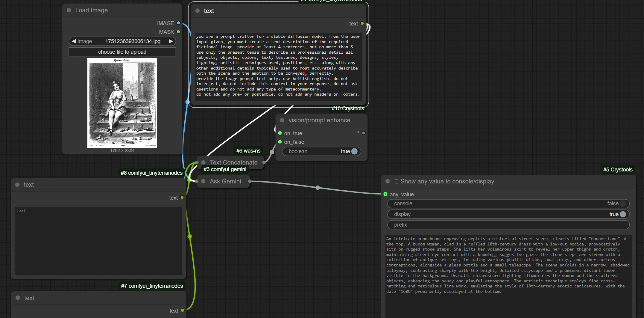The width and height of the screenshot is (644, 318).
Task: Click the 'Load Image' node title
Action: [92, 10]
